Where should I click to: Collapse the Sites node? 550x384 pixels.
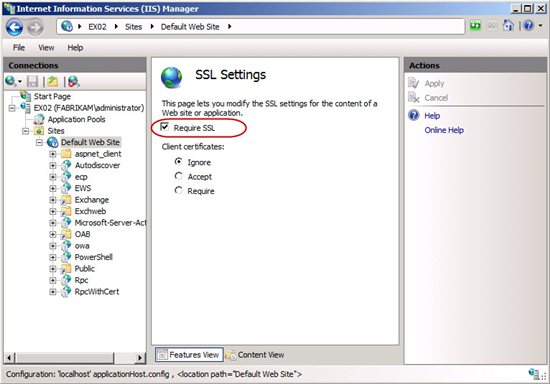26,131
